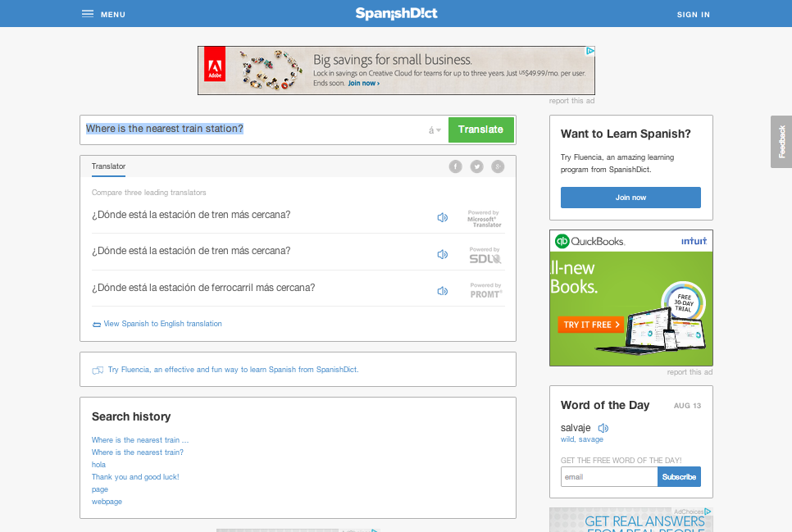This screenshot has height=532, width=792.
Task: Click TRY IT FREE in QuickBooks ad
Action: coord(591,325)
